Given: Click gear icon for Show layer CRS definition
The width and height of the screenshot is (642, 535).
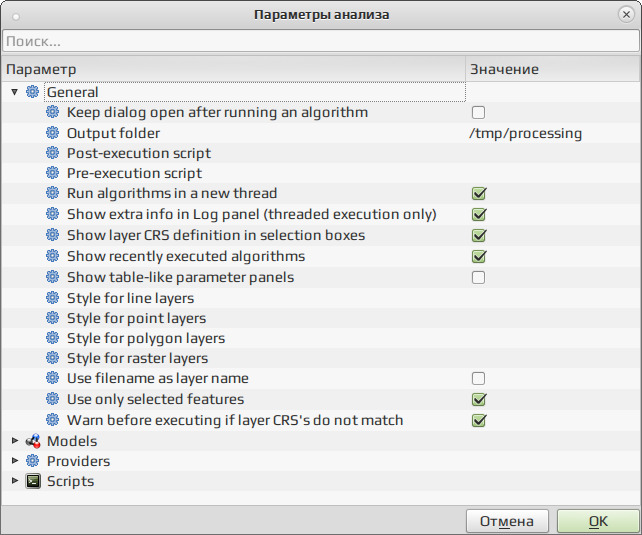Looking at the screenshot, I should 52,235.
